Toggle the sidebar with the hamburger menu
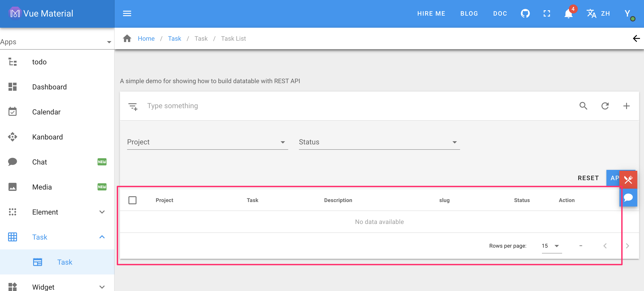Image resolution: width=644 pixels, height=291 pixels. click(x=127, y=13)
